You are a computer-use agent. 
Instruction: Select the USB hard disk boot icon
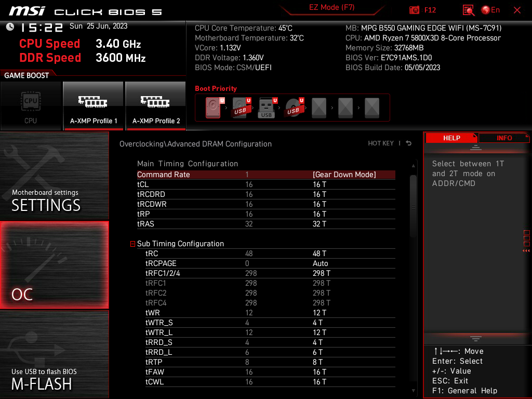pos(241,108)
